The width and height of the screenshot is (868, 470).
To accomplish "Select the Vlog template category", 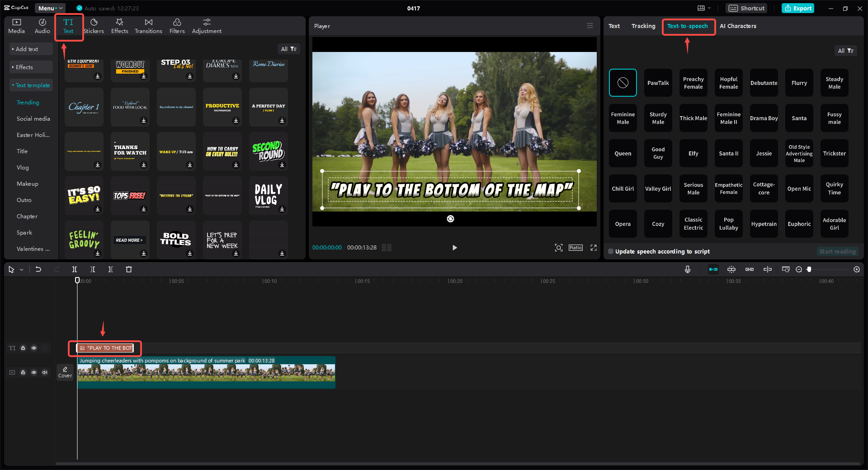I will click(23, 168).
